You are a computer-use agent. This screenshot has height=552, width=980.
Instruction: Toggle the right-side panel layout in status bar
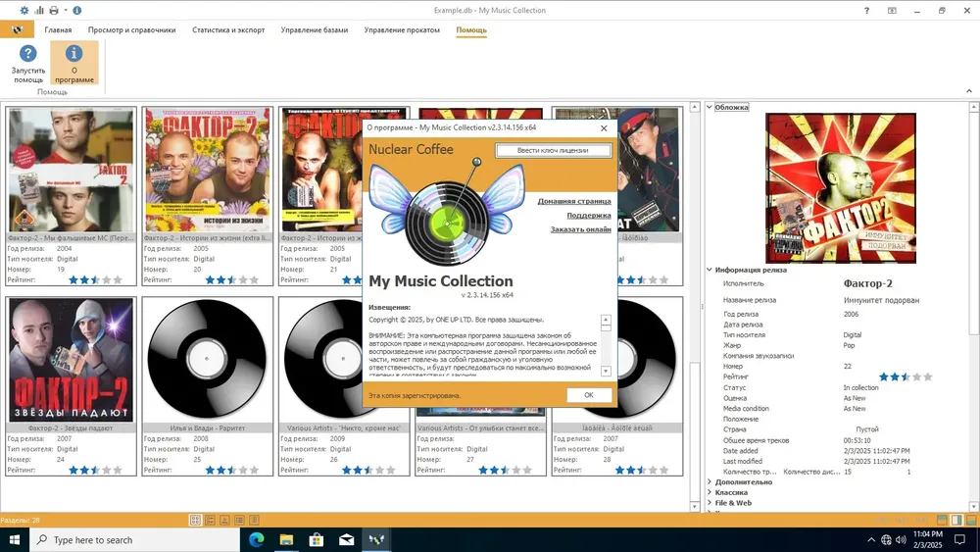tap(956, 520)
